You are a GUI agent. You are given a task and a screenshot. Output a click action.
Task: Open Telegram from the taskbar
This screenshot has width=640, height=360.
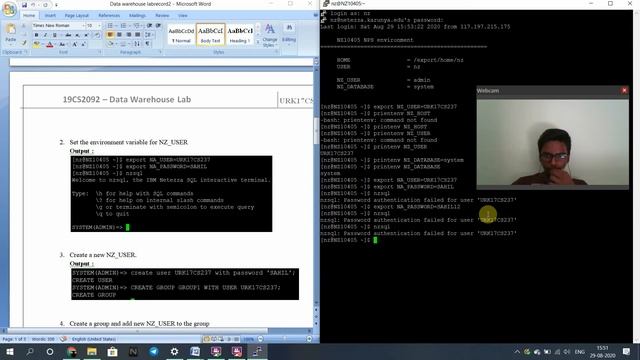pyautogui.click(x=154, y=351)
